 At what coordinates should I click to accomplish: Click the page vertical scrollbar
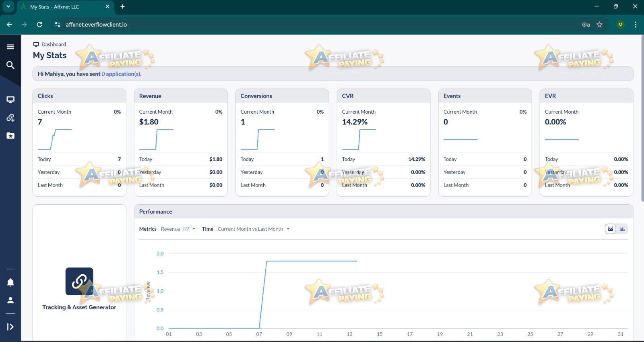tap(642, 118)
